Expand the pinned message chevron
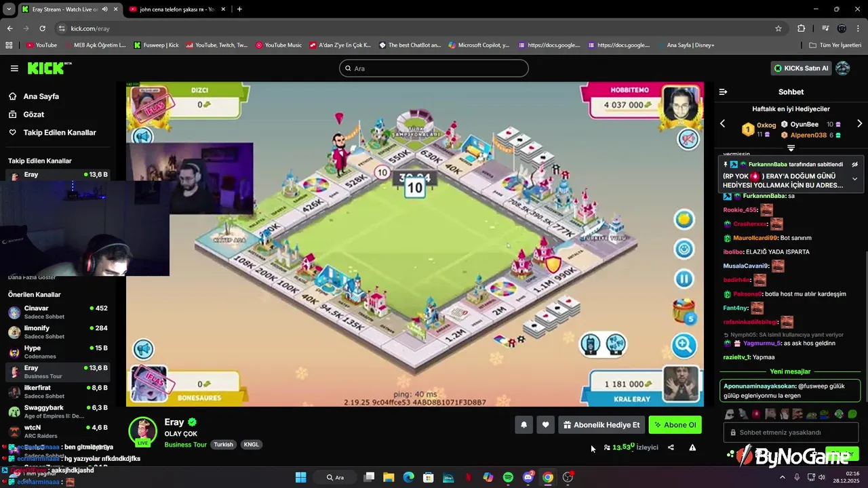 [855, 179]
